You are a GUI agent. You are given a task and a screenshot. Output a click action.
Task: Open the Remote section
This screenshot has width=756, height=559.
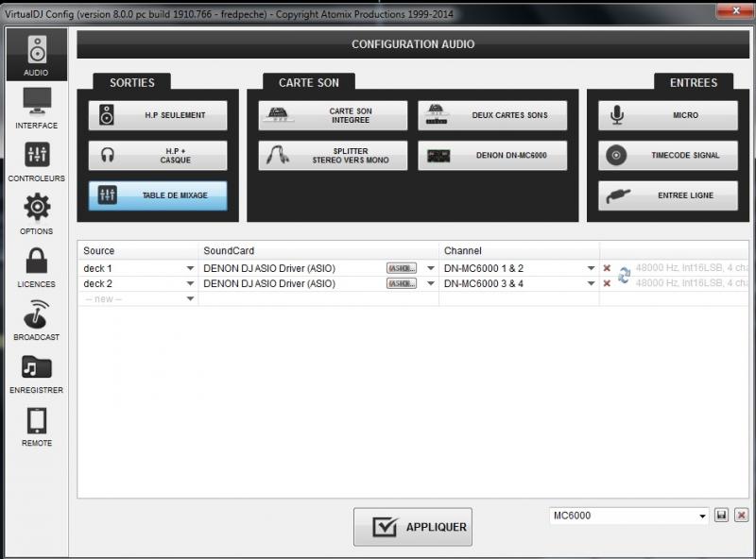coord(37,426)
